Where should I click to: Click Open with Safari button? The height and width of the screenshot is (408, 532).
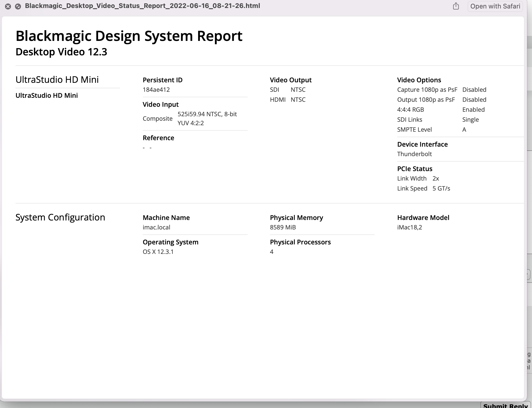click(x=495, y=6)
